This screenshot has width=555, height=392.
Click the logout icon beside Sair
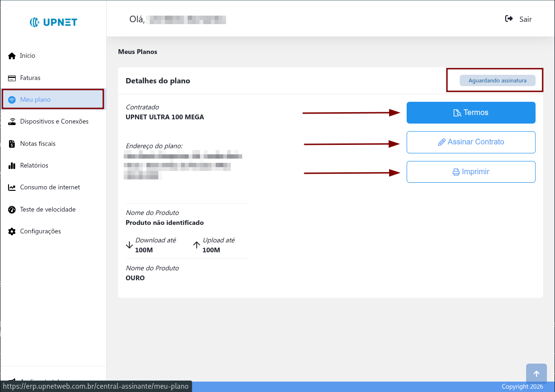[x=509, y=19]
